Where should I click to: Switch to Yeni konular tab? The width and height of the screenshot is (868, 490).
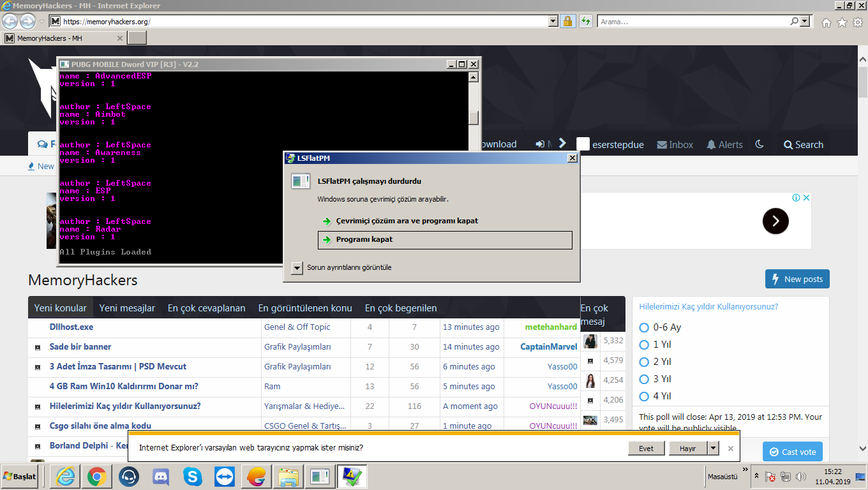pos(61,308)
